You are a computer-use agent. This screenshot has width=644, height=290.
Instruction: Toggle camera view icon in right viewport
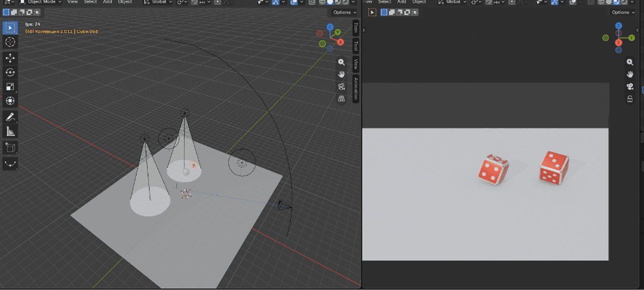coord(630,86)
